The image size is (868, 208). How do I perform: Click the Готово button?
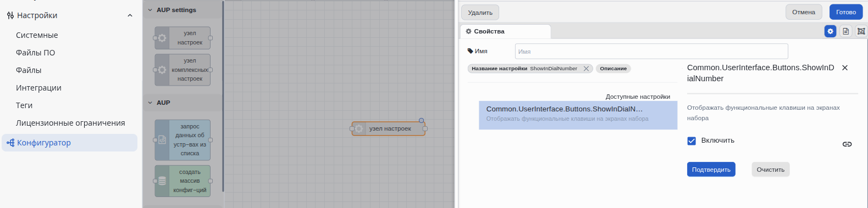pyautogui.click(x=846, y=12)
